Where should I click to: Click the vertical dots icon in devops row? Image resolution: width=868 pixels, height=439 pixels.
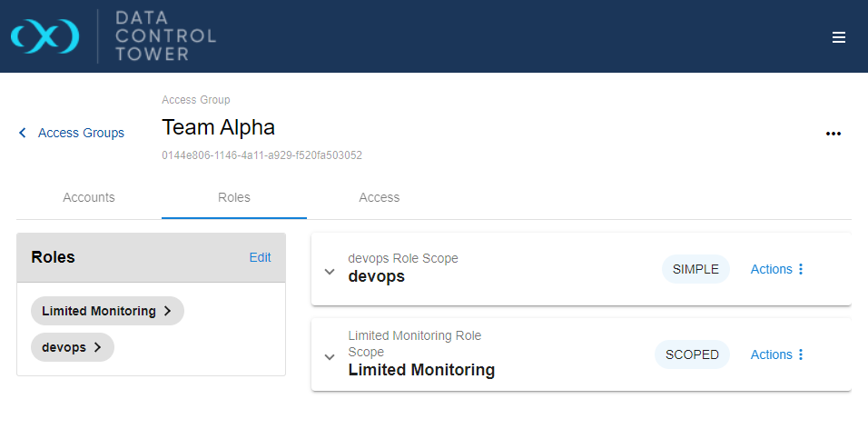(x=801, y=269)
